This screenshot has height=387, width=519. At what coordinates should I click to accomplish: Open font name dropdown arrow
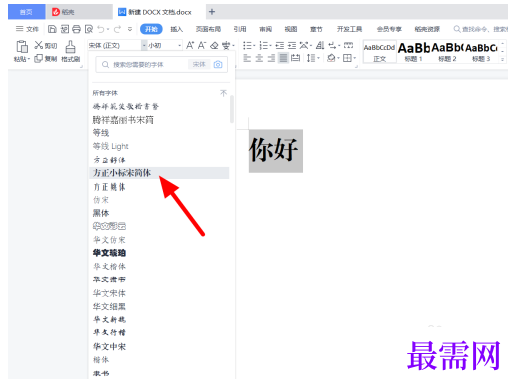tap(144, 45)
